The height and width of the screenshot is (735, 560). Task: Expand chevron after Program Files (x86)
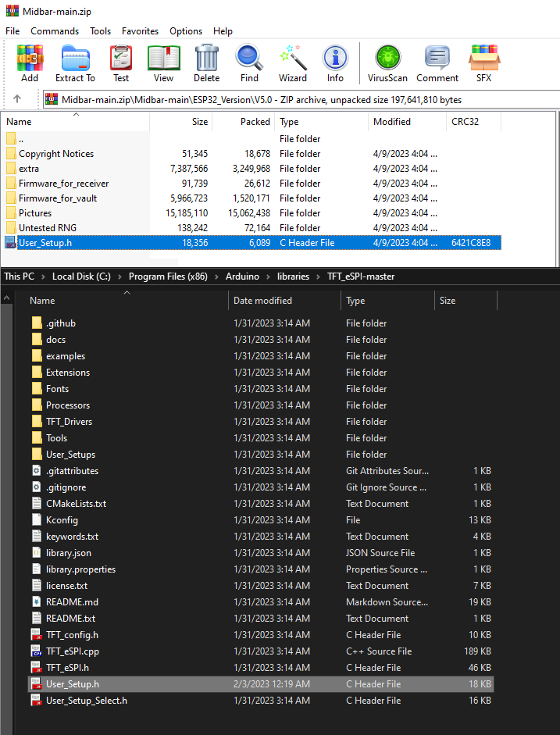[x=216, y=277]
